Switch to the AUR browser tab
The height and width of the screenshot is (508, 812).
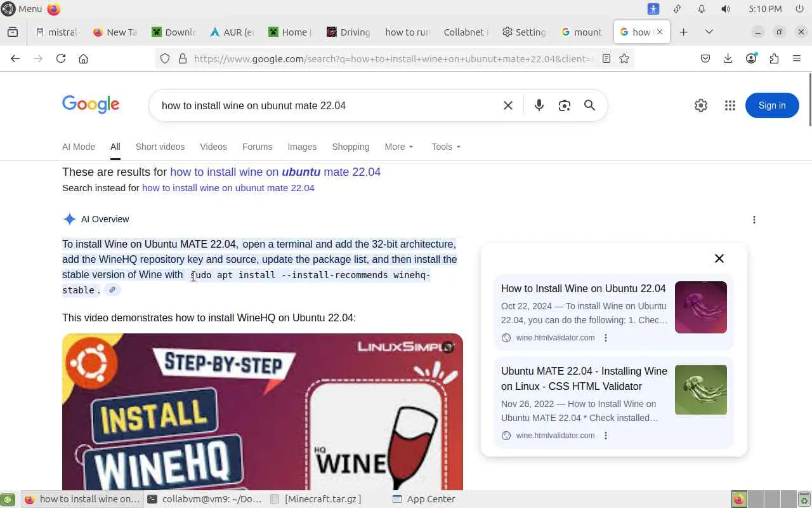(x=232, y=32)
